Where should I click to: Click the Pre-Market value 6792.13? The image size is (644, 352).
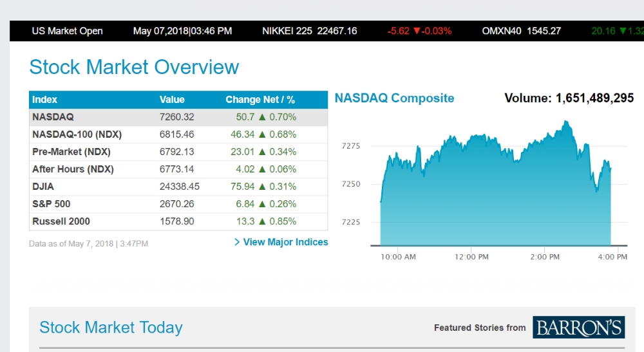[176, 152]
